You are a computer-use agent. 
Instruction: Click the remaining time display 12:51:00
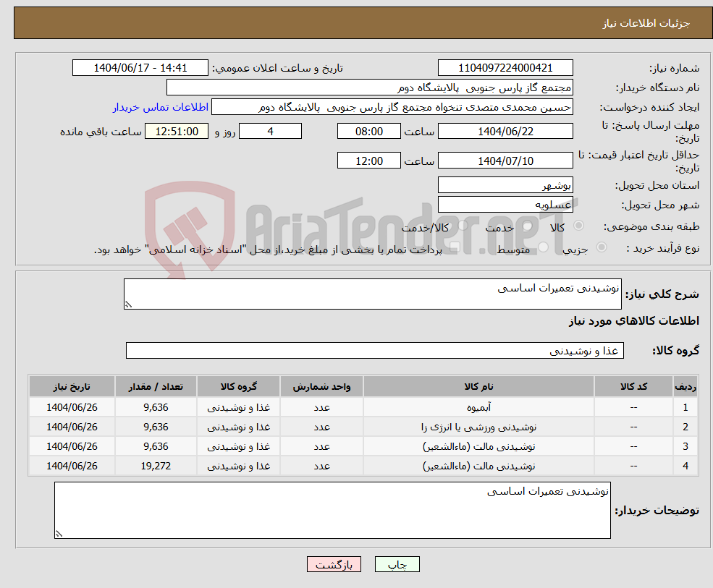pos(176,131)
